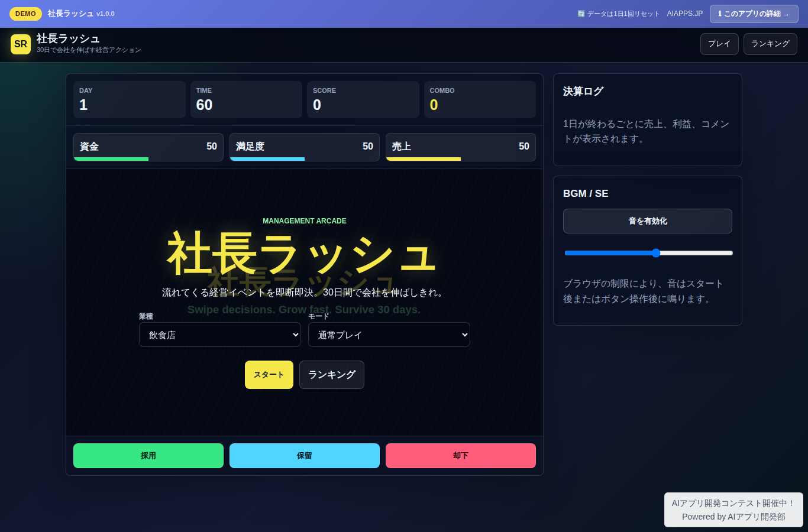Switch to the プレイ tab in header
This screenshot has height=532, width=808.
coord(719,44)
